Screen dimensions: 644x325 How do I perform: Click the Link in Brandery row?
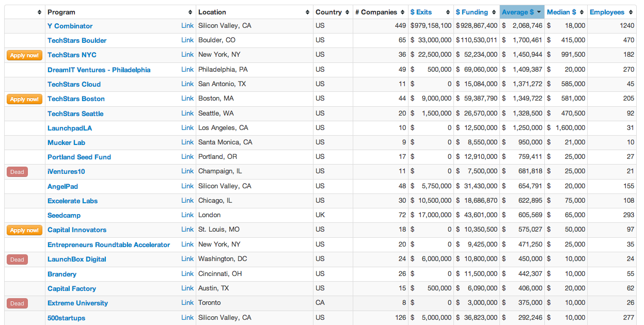point(187,273)
